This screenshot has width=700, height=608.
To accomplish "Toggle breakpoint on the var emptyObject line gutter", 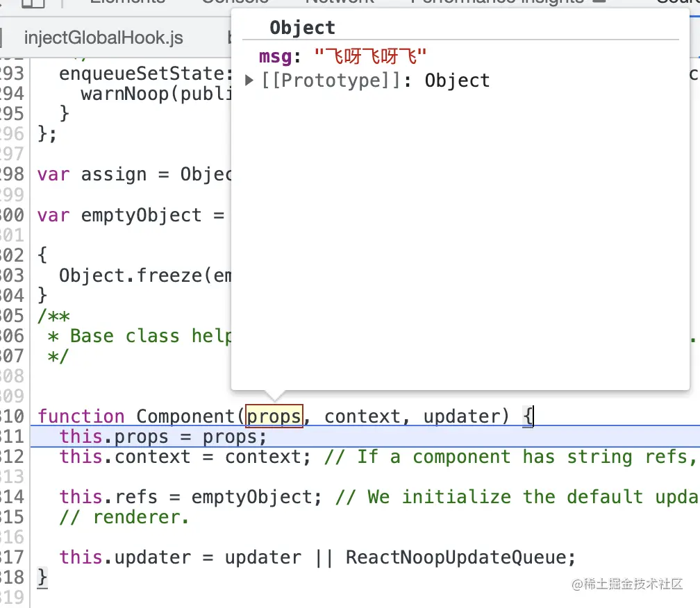I will click(x=12, y=215).
